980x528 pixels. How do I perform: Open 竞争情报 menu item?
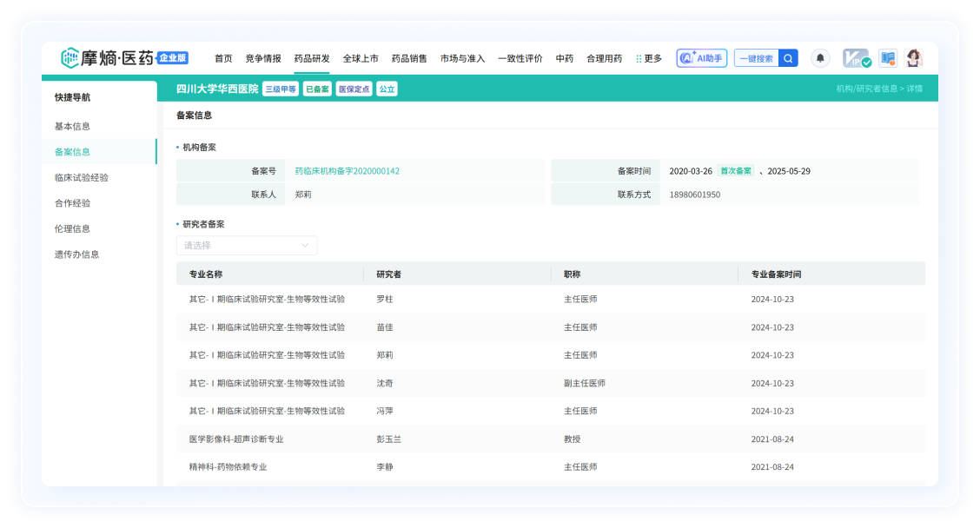pyautogui.click(x=263, y=58)
